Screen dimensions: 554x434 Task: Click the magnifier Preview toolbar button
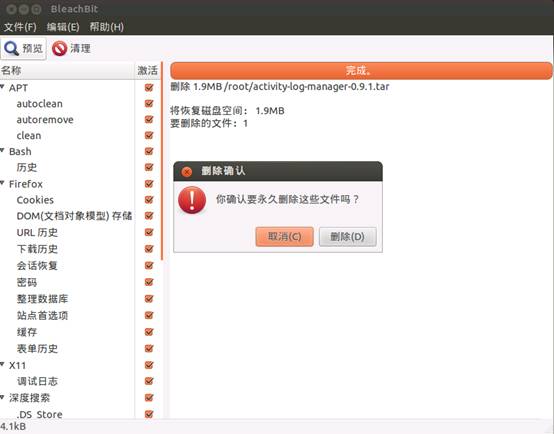point(23,48)
